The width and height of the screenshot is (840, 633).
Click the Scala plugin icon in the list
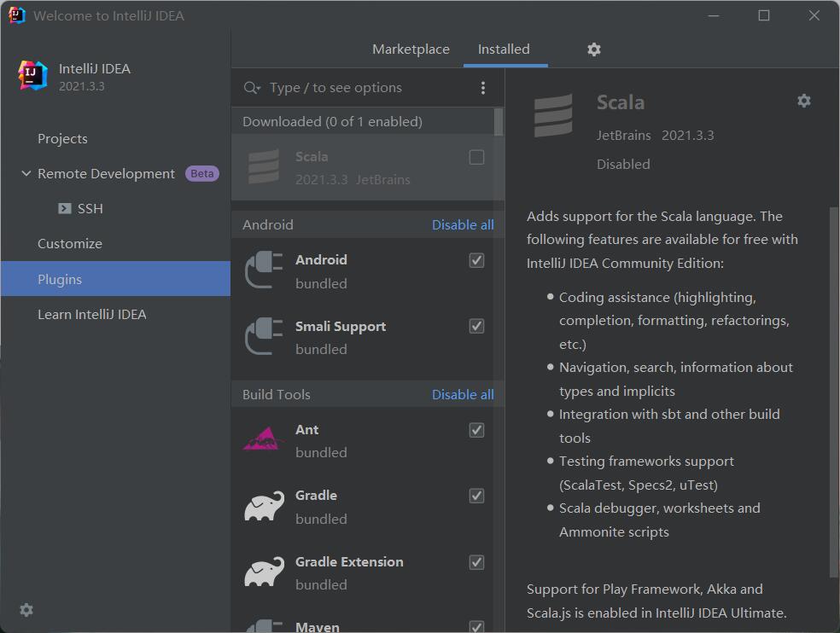click(264, 167)
